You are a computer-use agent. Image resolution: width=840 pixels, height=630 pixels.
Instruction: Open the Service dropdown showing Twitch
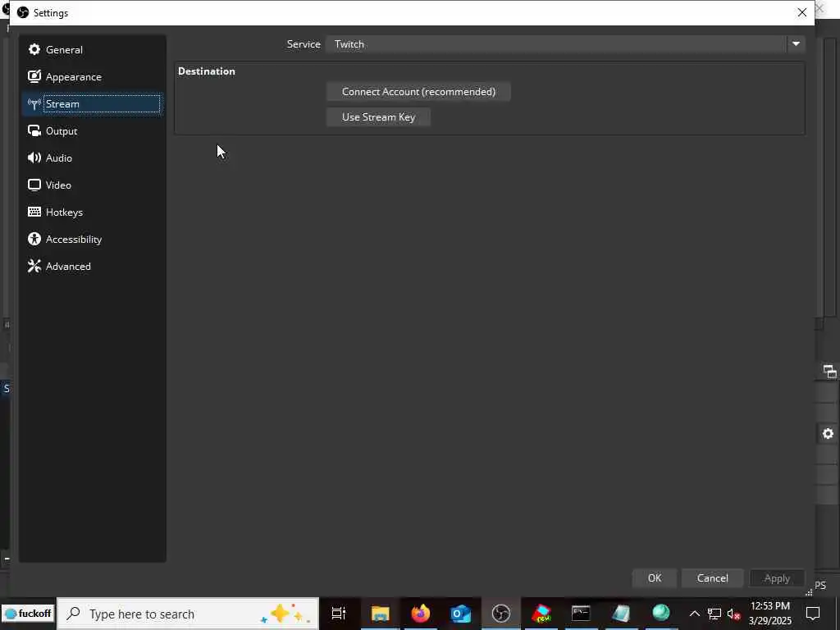click(565, 44)
